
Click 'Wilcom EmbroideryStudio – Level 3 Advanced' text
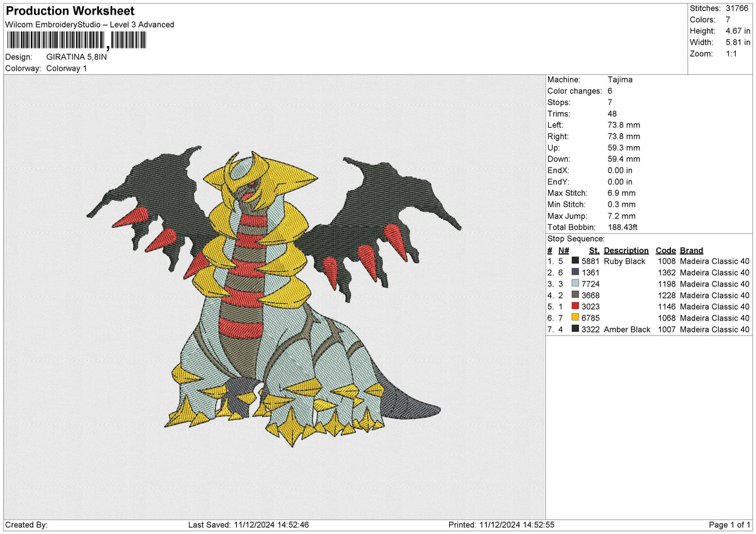click(89, 25)
